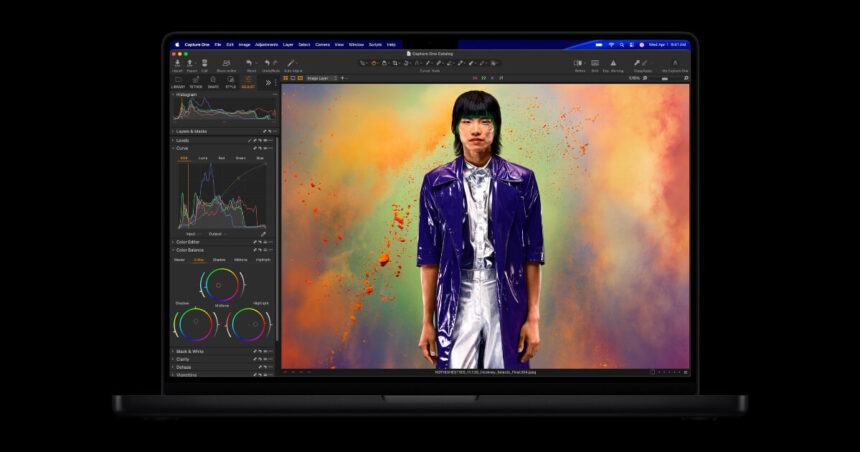Viewport: 860px width, 452px height.
Task: Click inside the Midtone color wheel
Action: [222, 285]
